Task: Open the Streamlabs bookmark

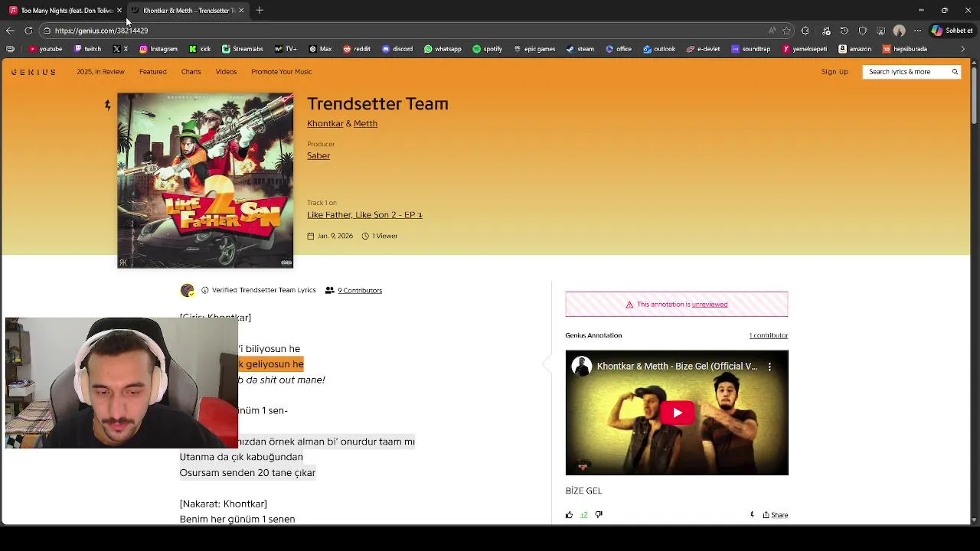Action: click(242, 49)
